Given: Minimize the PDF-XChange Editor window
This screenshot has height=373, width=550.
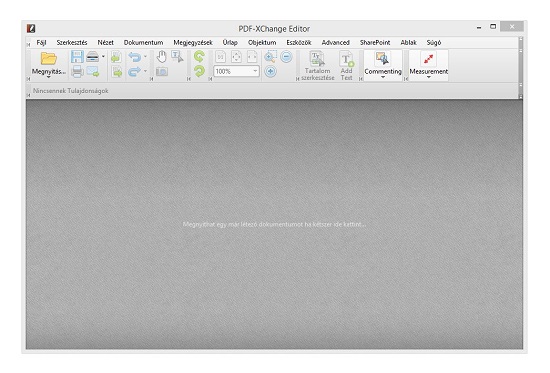Looking at the screenshot, I should (479, 27).
